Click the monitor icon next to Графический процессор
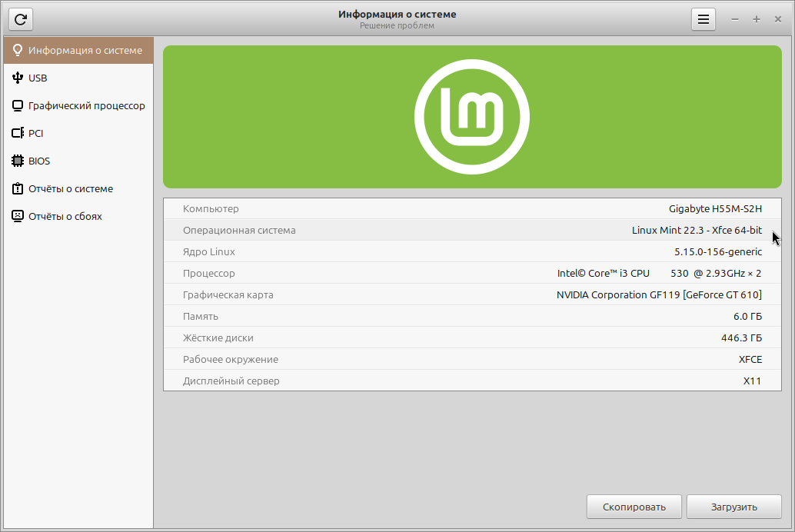The height and width of the screenshot is (532, 795). 17,105
